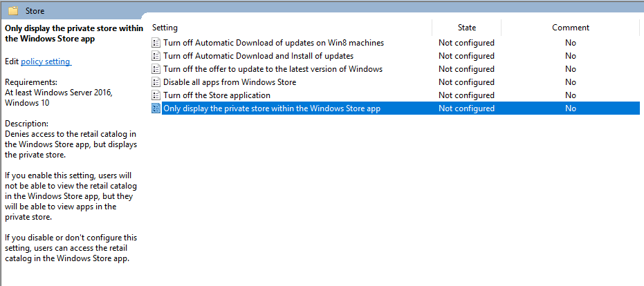Sort policies by State column header
The height and width of the screenshot is (286, 644).
[x=466, y=28]
